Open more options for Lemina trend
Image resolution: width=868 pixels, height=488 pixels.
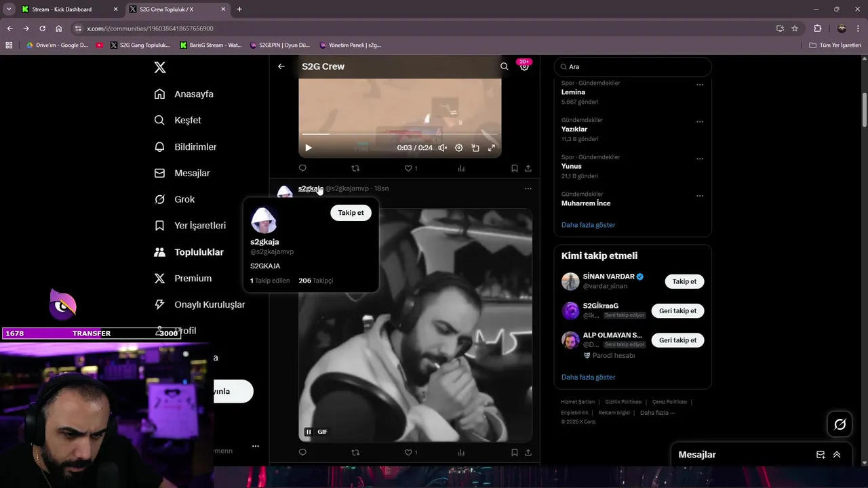point(700,85)
